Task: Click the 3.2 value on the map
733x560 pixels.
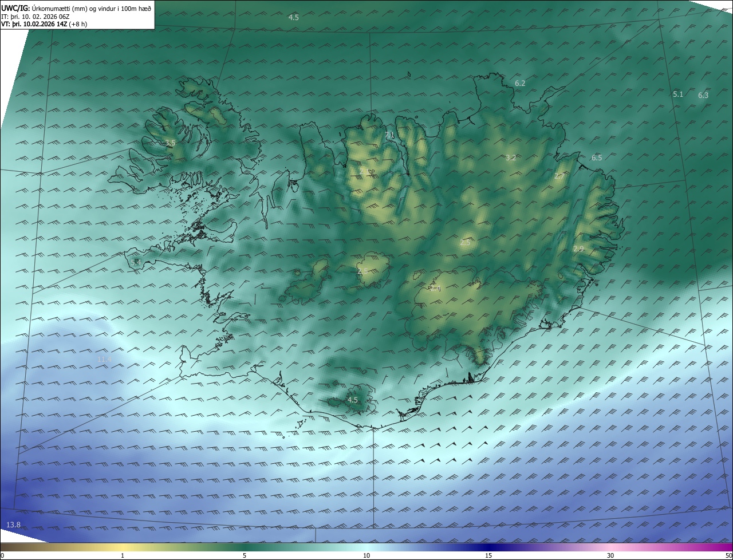Action: (511, 157)
